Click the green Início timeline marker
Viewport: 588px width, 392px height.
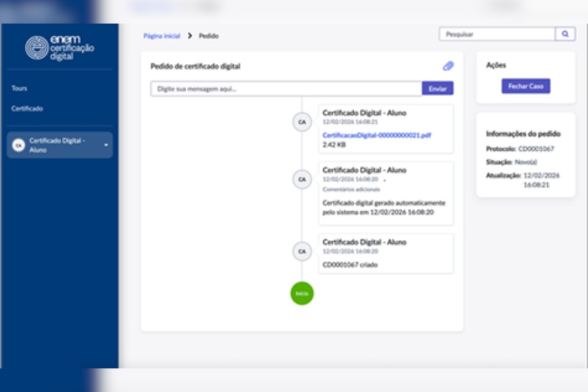click(x=302, y=293)
